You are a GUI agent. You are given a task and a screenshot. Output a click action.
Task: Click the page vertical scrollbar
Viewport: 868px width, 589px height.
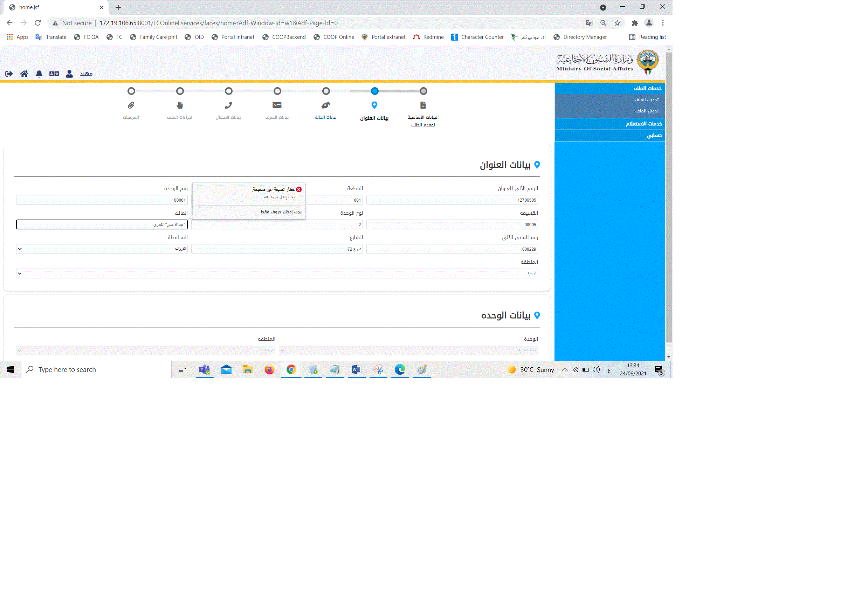[x=669, y=198]
